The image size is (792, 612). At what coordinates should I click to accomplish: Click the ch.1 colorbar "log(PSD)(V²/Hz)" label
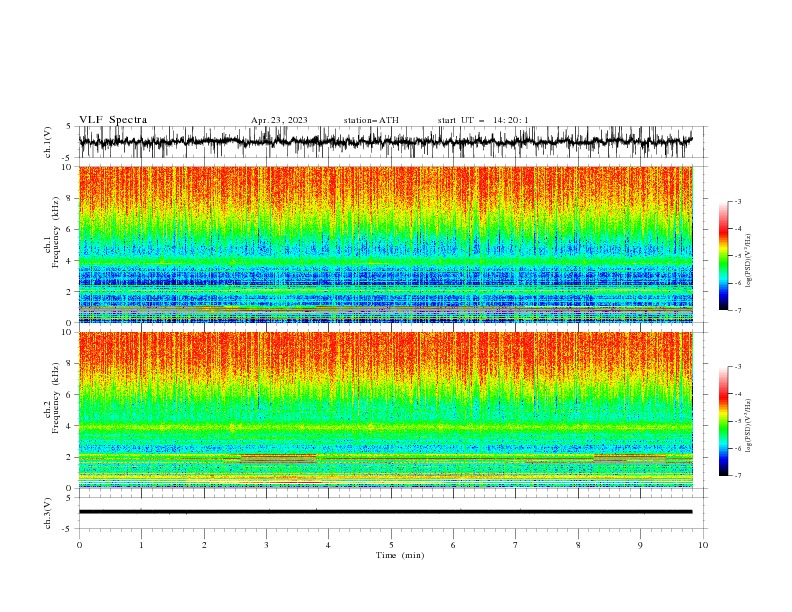[749, 261]
